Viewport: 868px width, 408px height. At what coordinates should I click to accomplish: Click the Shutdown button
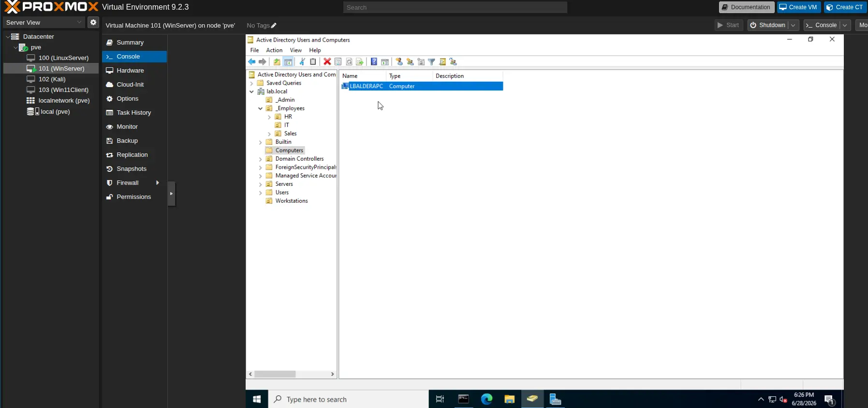point(768,25)
